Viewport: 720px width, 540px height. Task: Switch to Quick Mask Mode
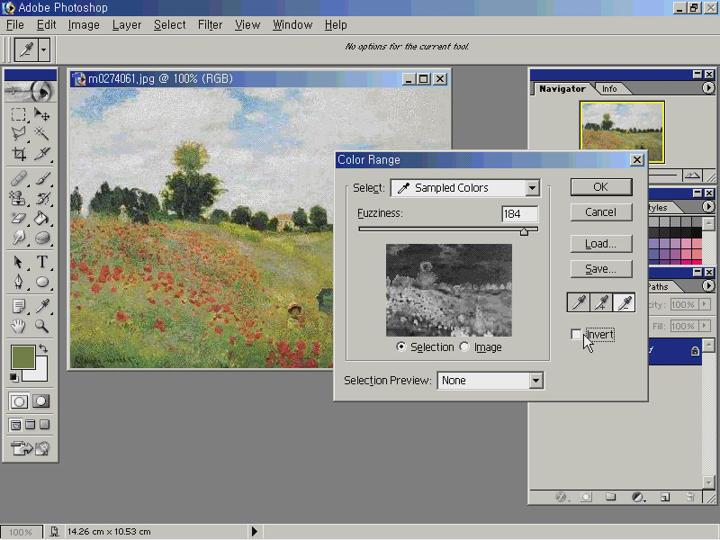[x=41, y=401]
